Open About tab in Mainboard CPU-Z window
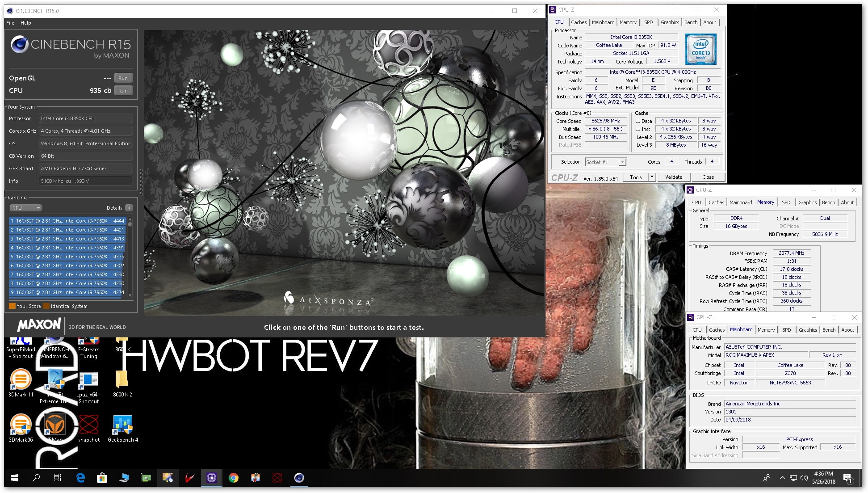This screenshot has width=868, height=493. 847,330
